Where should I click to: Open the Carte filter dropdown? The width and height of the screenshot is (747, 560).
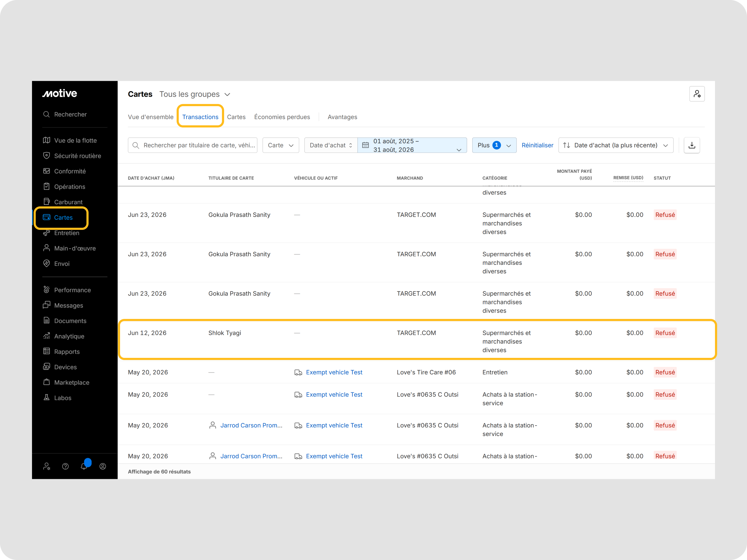pyautogui.click(x=281, y=145)
